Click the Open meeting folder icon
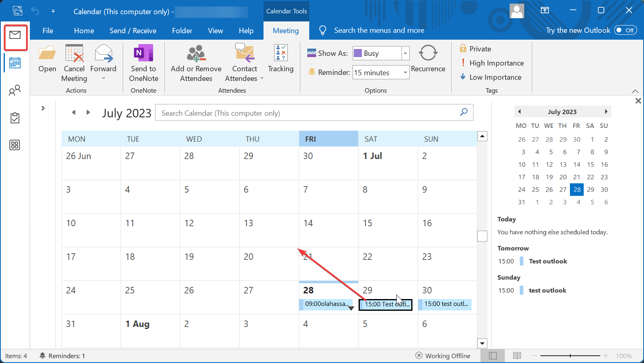 point(47,53)
